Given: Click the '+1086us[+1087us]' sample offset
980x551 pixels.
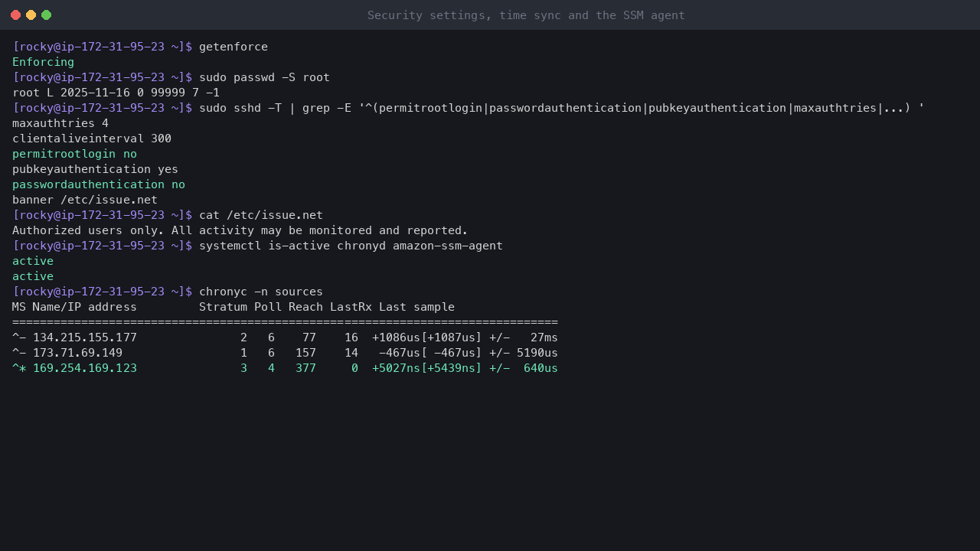Looking at the screenshot, I should click(x=427, y=337).
